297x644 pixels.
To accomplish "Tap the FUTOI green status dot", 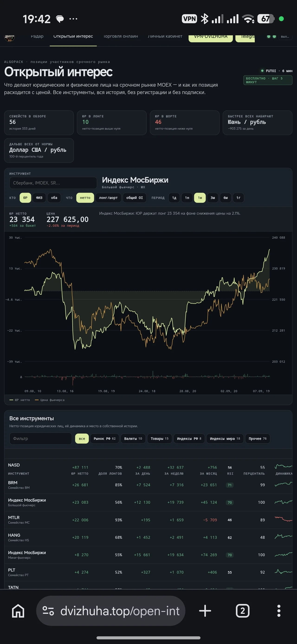I will click(262, 71).
